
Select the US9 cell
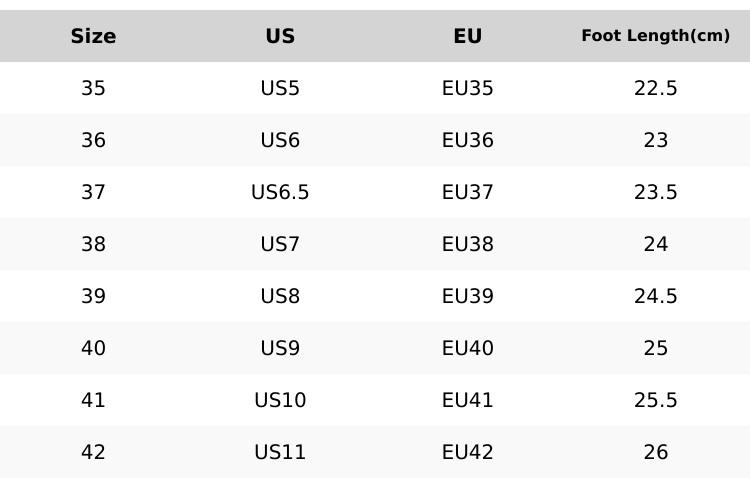(280, 349)
